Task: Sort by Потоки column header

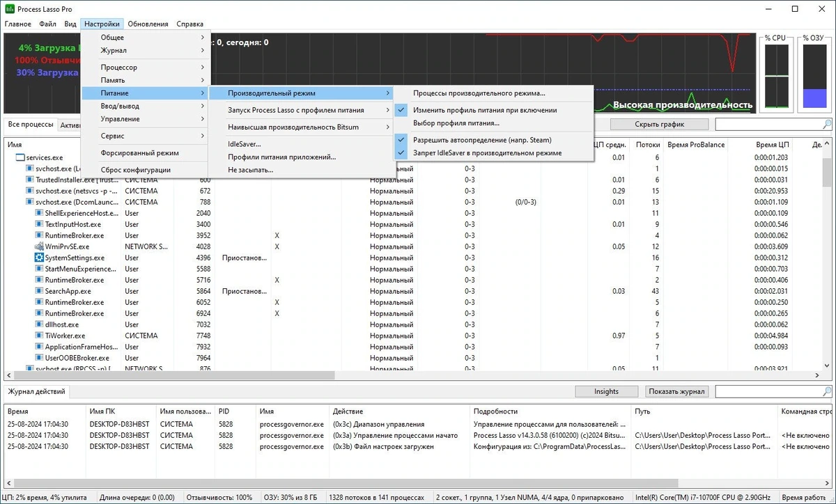Action: (646, 144)
